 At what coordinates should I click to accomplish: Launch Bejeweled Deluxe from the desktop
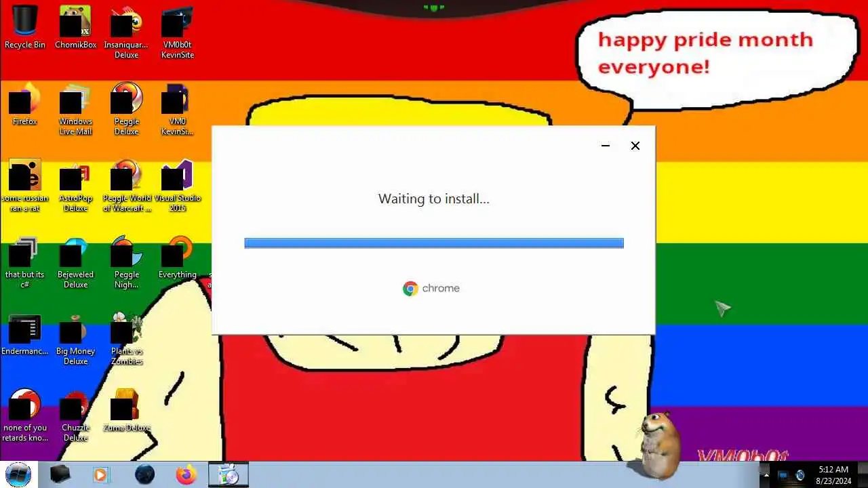[75, 262]
